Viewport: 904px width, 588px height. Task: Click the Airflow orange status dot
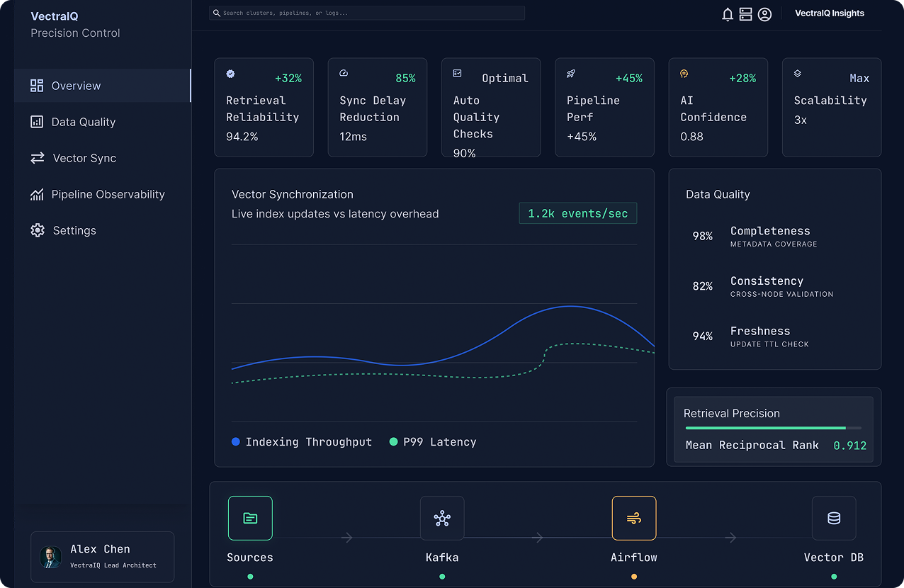[x=634, y=577]
